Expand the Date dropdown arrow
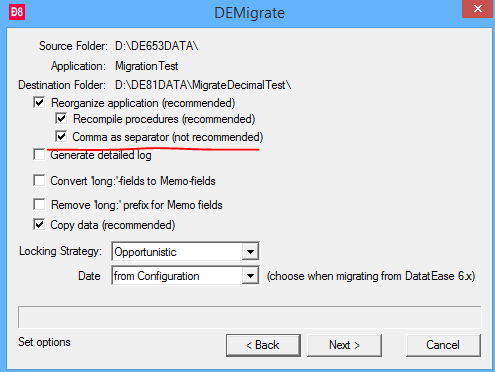 (x=250, y=276)
